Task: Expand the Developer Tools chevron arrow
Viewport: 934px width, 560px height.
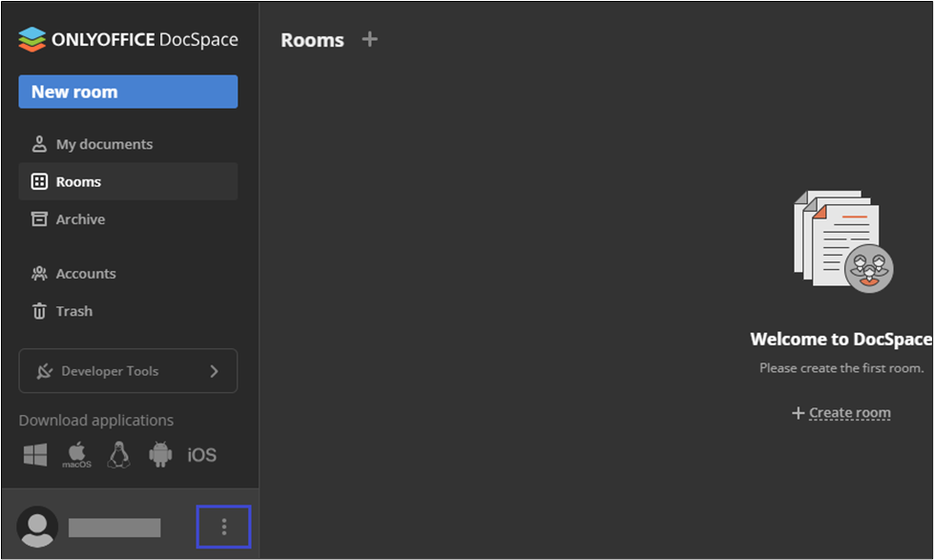Action: click(214, 371)
